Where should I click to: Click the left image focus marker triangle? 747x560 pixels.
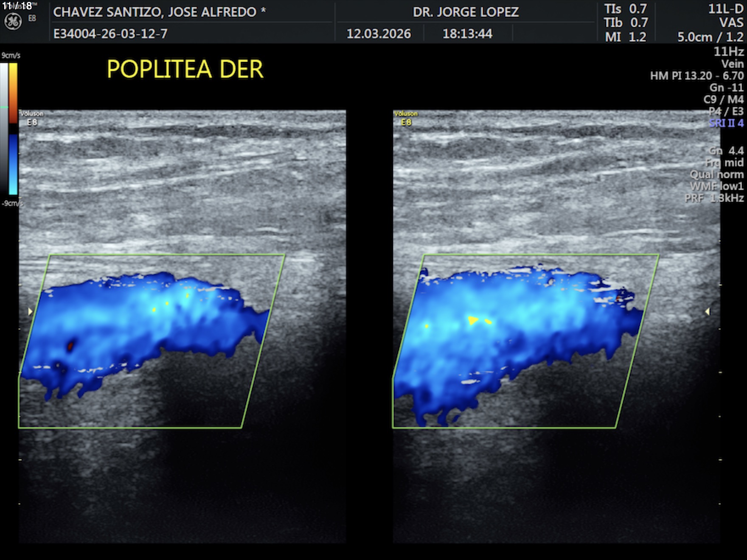pos(30,312)
